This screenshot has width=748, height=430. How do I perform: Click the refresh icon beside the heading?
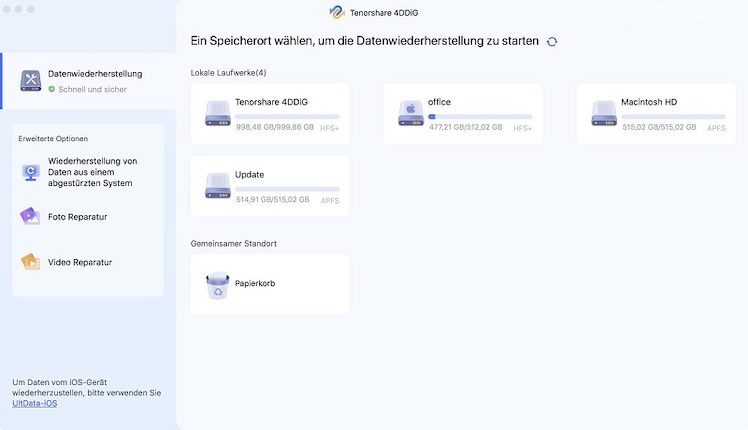click(552, 42)
